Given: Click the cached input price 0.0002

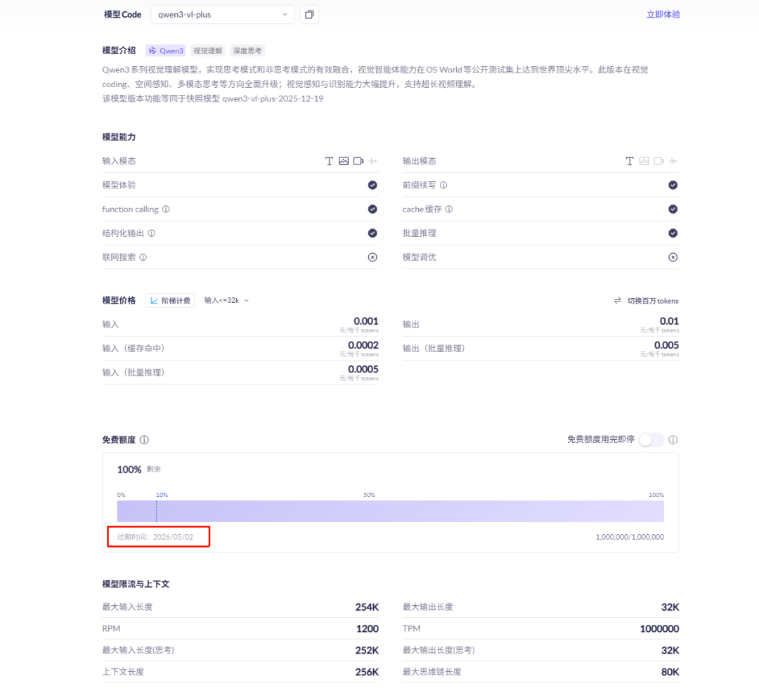Looking at the screenshot, I should [x=363, y=345].
